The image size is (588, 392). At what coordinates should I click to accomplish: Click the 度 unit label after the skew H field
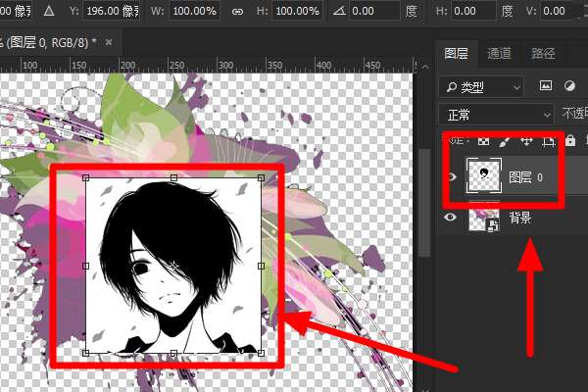[x=507, y=11]
